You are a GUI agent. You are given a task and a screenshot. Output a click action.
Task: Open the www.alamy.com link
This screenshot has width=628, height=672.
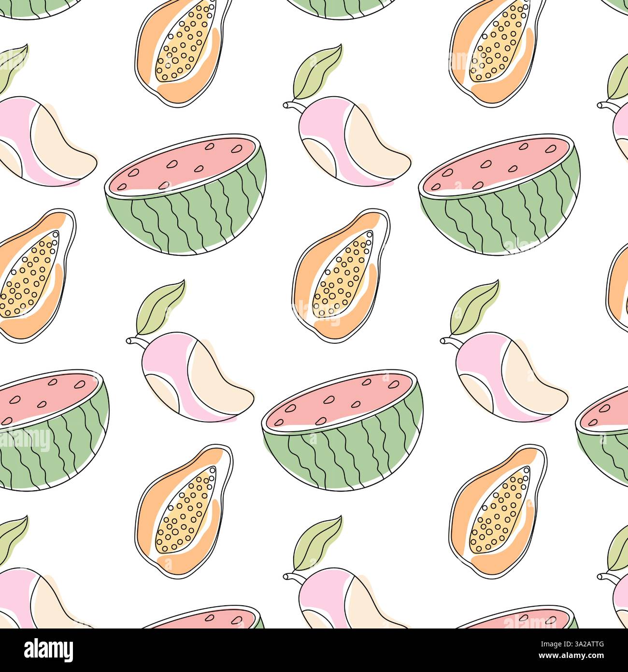tap(571, 656)
